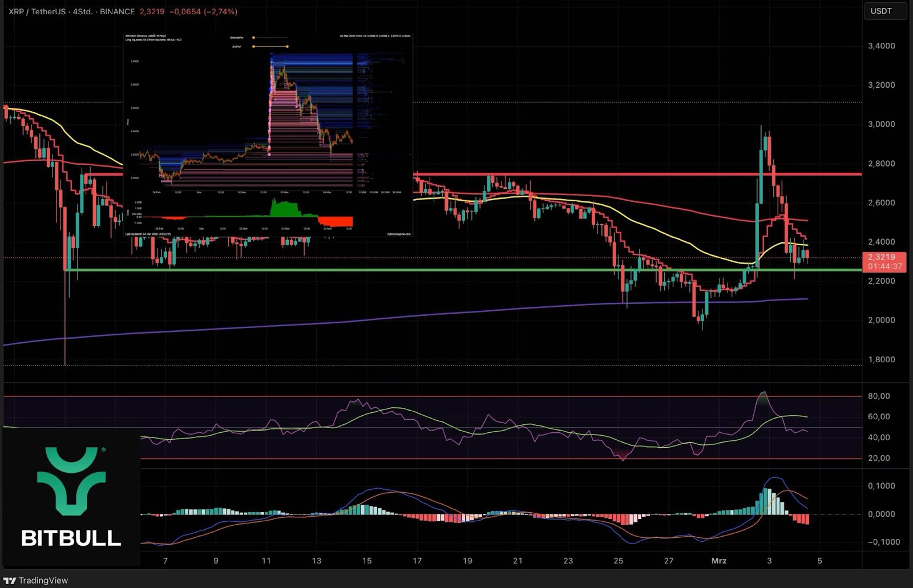This screenshot has height=588, width=913.
Task: Click the 3,2000 price axis label
Action: [x=881, y=85]
